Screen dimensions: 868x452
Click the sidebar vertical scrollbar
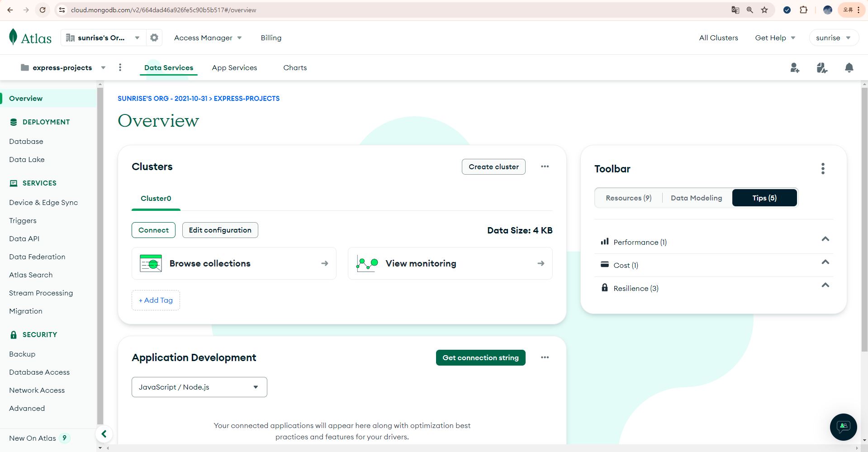coord(100,256)
